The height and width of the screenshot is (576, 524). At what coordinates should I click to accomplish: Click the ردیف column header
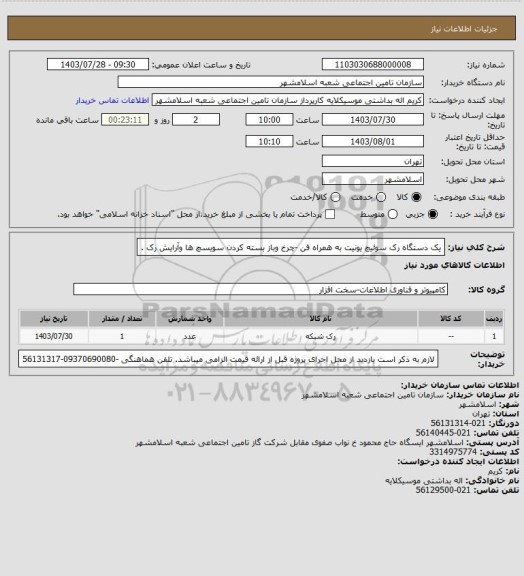tap(494, 318)
